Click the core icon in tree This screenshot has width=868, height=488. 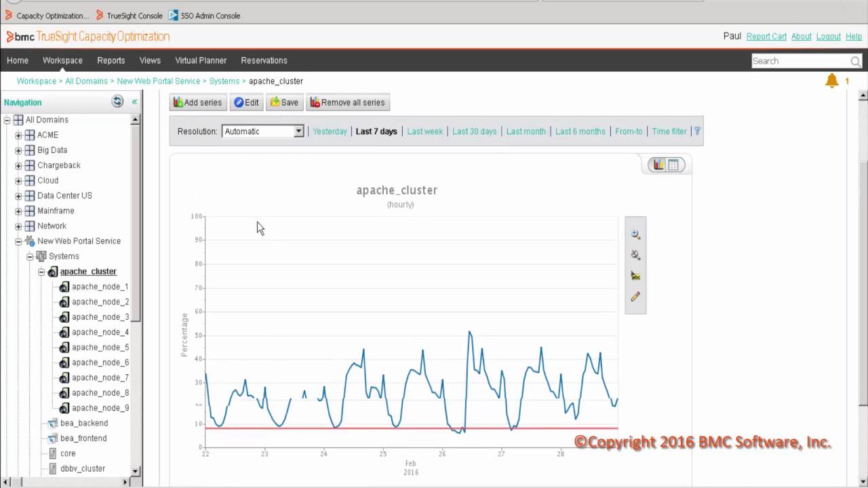(53, 453)
